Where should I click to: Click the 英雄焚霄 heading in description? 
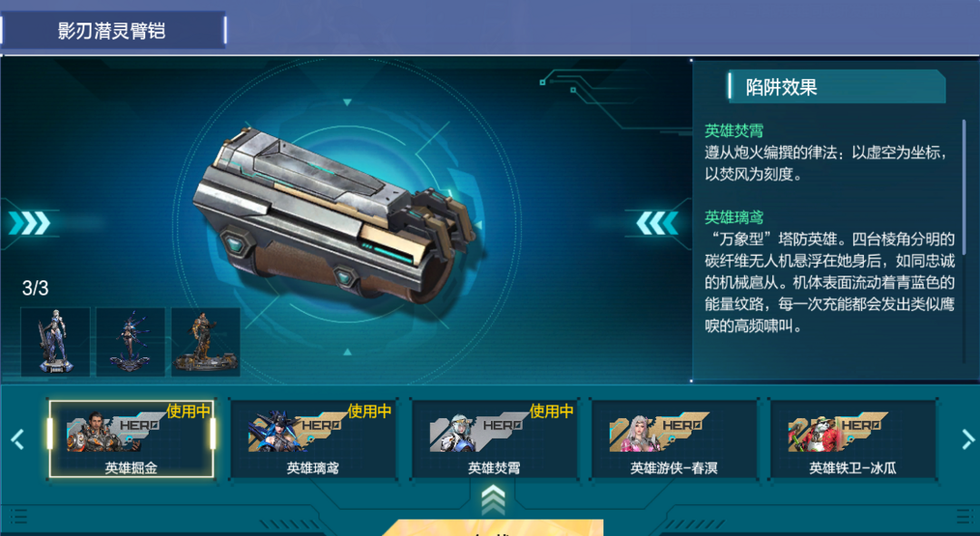tap(734, 132)
